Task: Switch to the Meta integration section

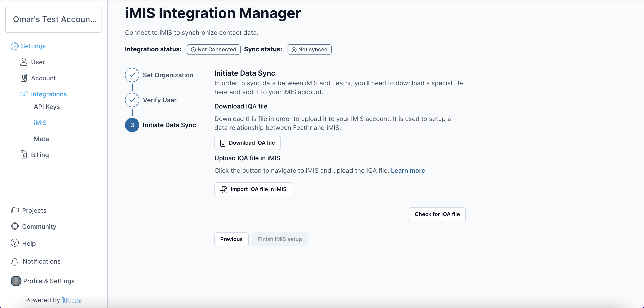Action: [41, 139]
